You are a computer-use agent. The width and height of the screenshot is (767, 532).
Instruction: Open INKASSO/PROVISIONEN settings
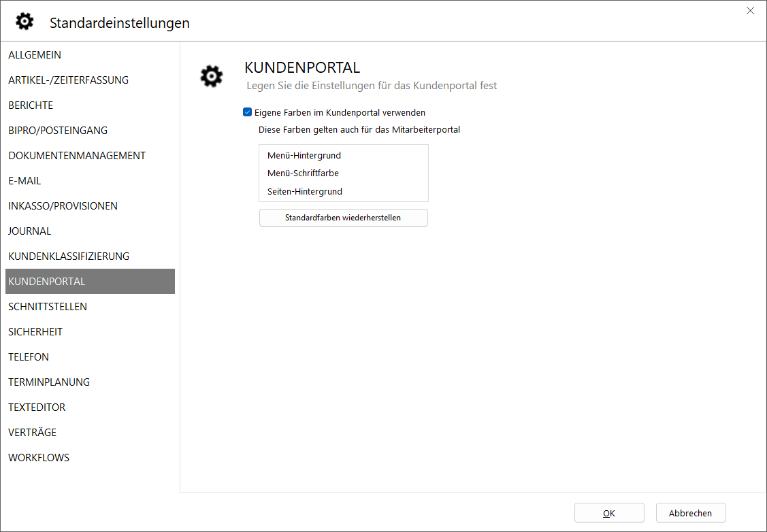63,206
